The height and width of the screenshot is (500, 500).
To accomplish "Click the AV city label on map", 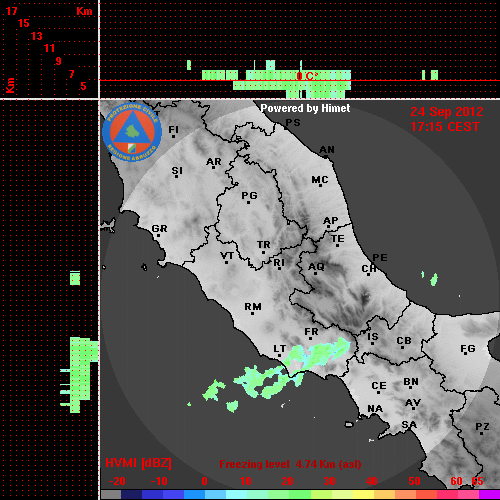I will point(413,403).
